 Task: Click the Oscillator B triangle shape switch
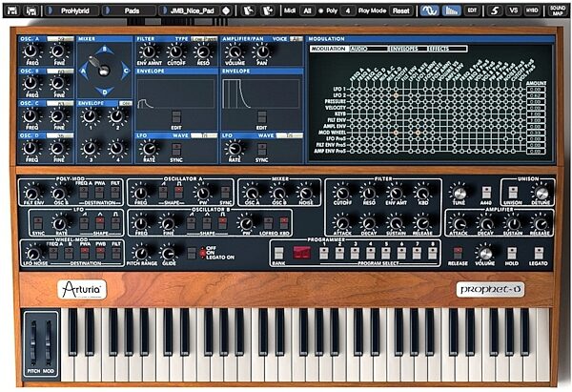pyautogui.click(x=207, y=223)
